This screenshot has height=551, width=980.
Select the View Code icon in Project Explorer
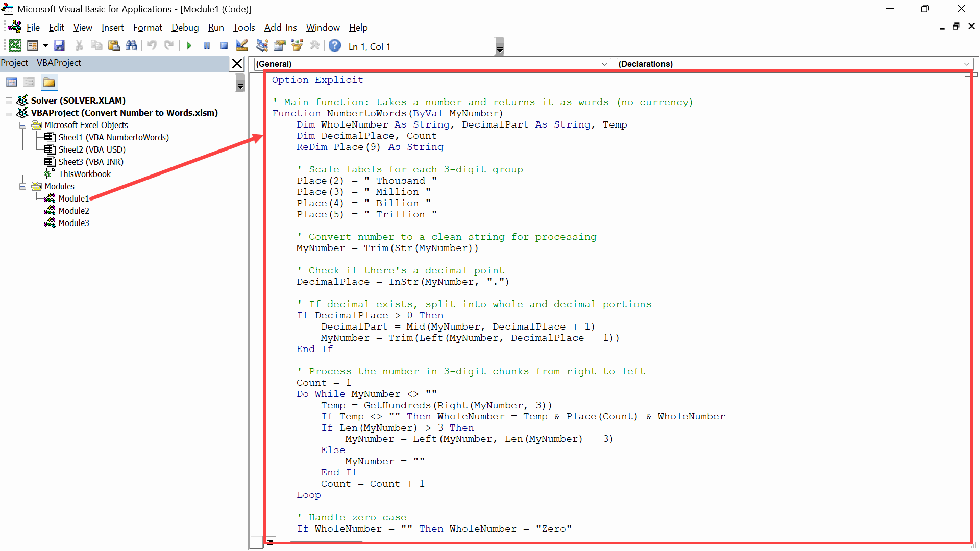[12, 82]
